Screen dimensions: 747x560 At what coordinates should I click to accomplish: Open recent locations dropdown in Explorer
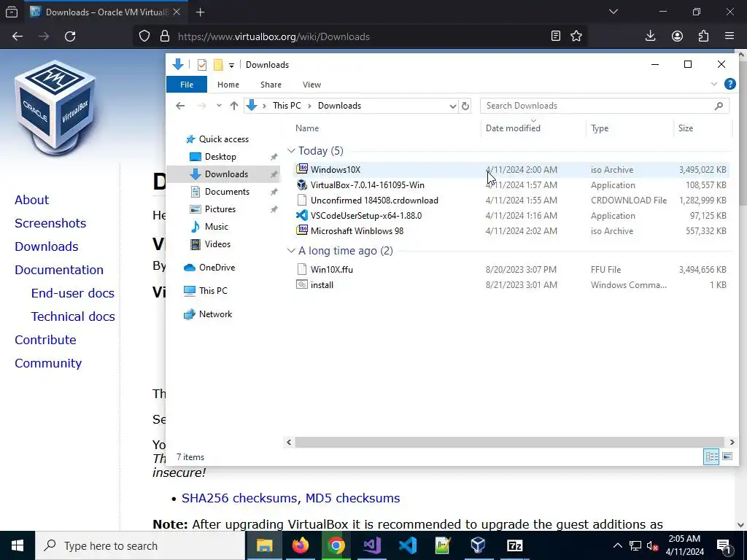coord(219,106)
